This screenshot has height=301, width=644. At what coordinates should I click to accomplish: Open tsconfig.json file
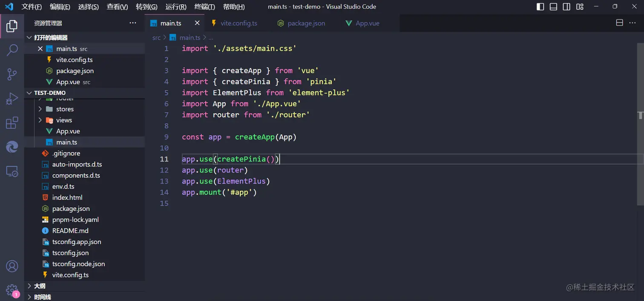[84, 253]
